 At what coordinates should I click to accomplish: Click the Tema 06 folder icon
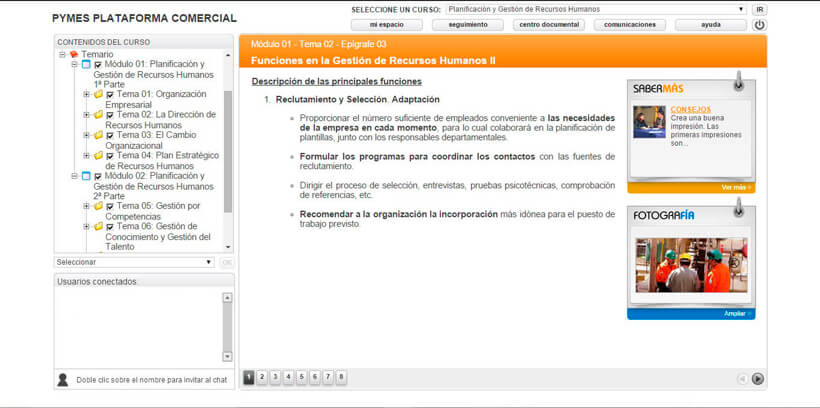[98, 226]
